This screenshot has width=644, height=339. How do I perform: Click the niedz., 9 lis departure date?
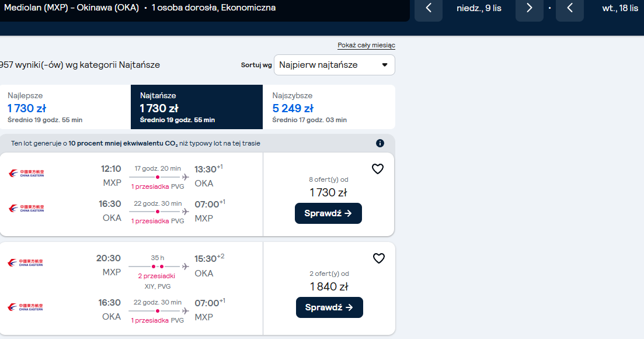(479, 8)
